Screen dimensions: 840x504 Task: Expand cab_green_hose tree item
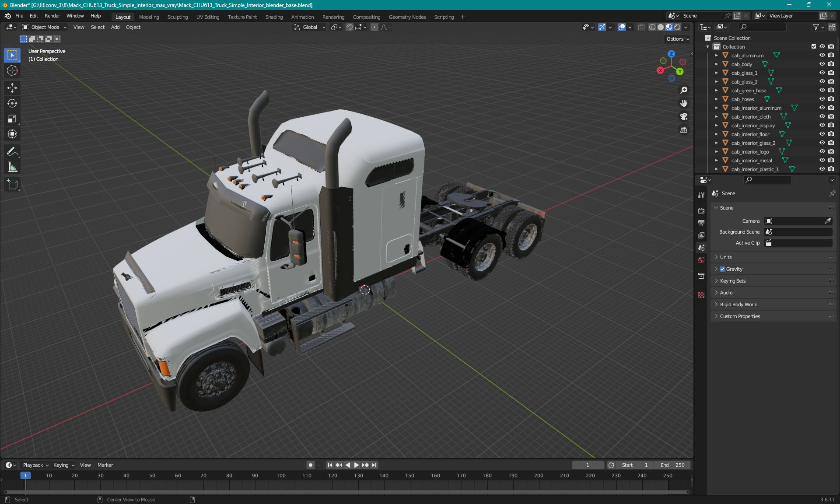point(716,91)
